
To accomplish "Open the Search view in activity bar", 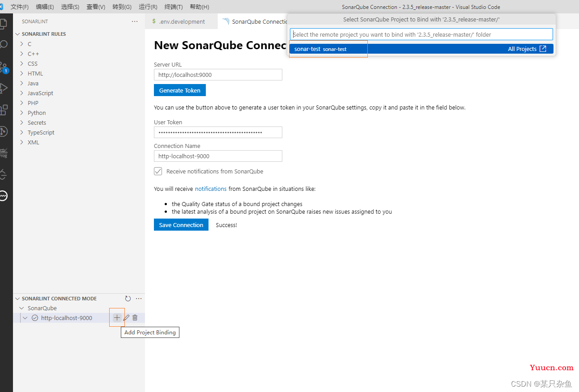I will pos(3,44).
